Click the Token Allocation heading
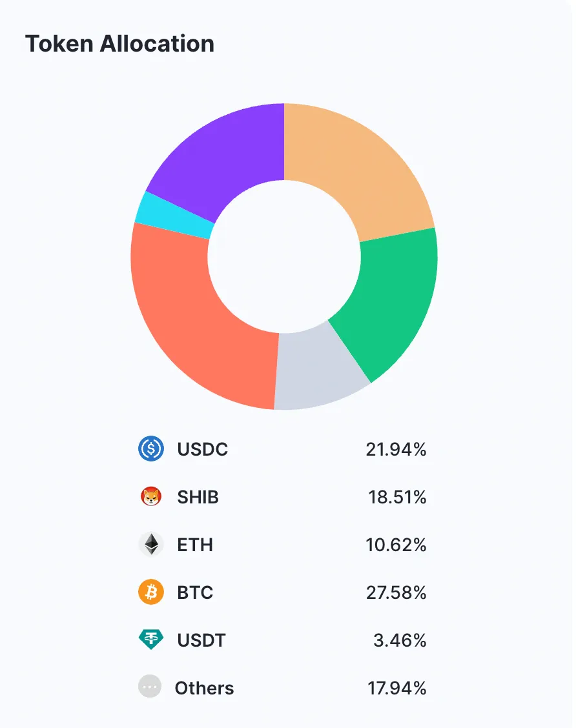 tap(119, 44)
